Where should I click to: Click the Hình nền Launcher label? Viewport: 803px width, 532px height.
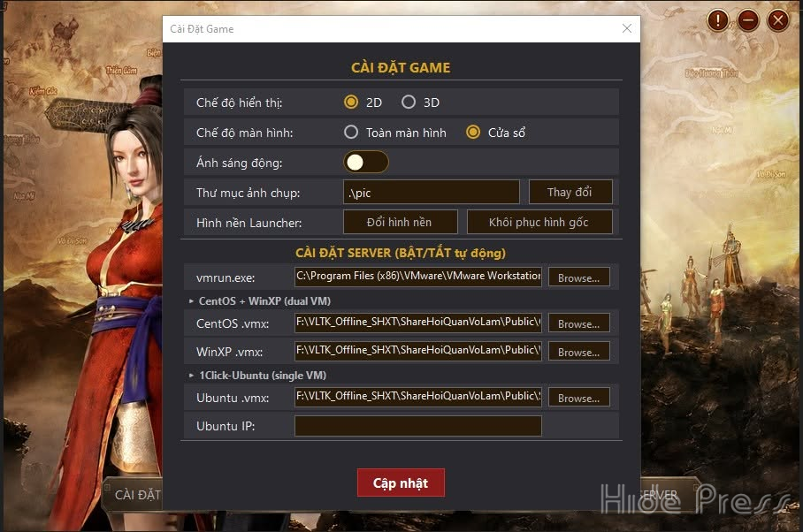click(x=249, y=223)
